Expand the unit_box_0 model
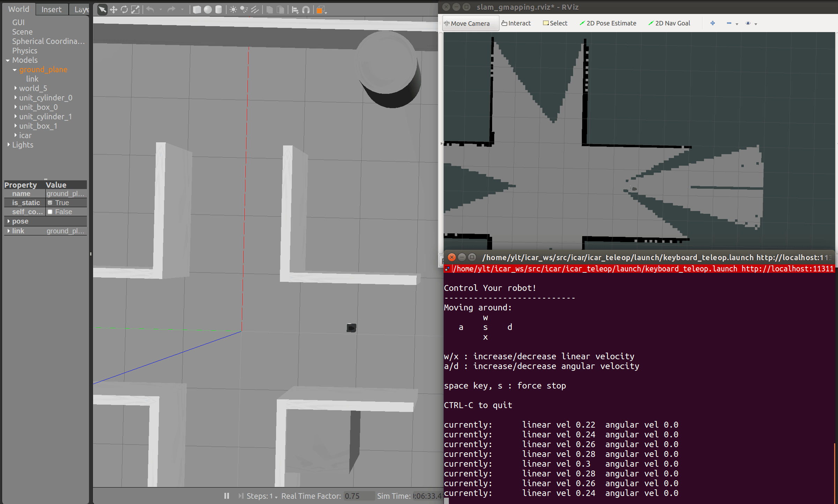This screenshot has height=504, width=838. [x=15, y=107]
